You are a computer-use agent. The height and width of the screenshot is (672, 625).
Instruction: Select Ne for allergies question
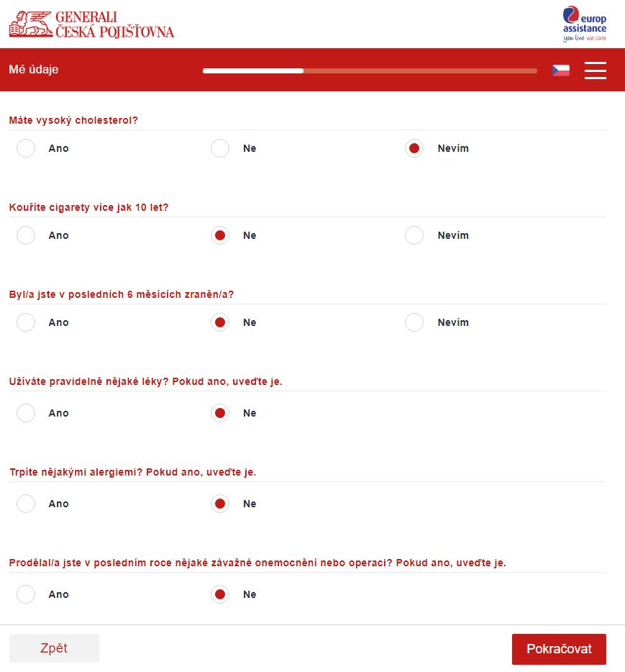point(220,504)
